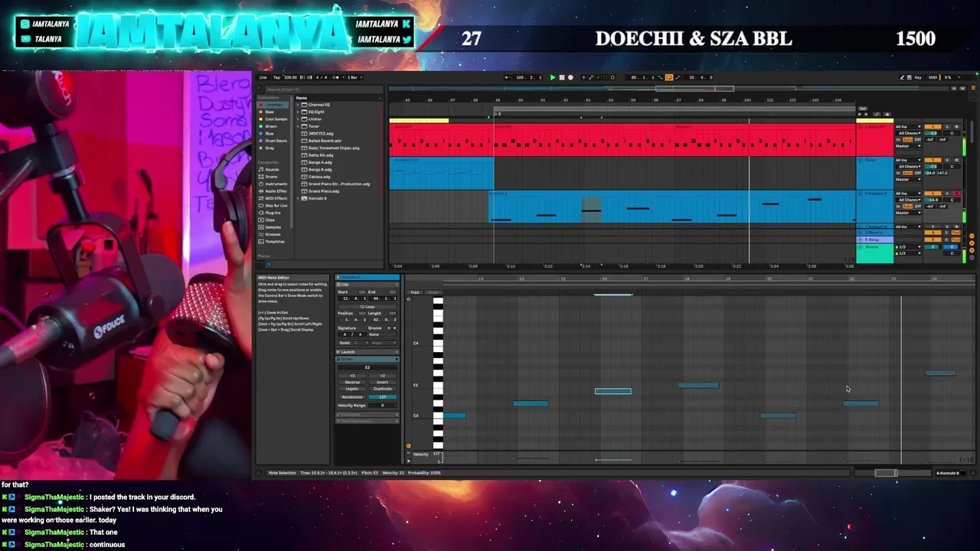980x551 pixels.
Task: Stop playback using the Stop button
Action: [x=562, y=77]
